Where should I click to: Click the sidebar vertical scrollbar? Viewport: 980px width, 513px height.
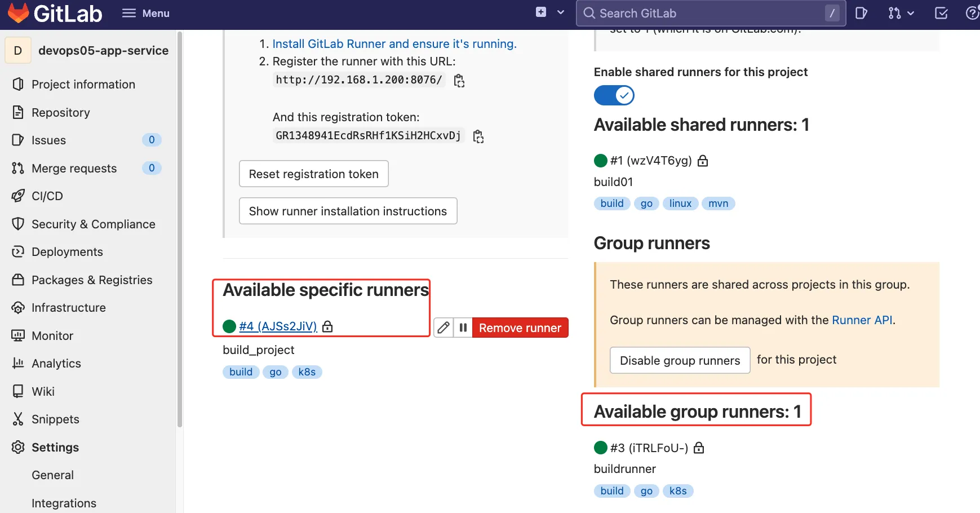click(x=180, y=229)
